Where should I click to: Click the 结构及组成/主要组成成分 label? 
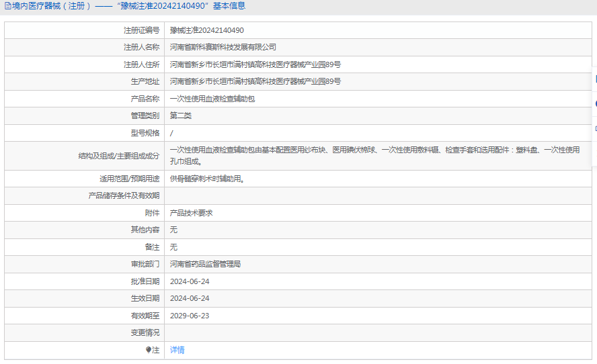click(x=119, y=156)
